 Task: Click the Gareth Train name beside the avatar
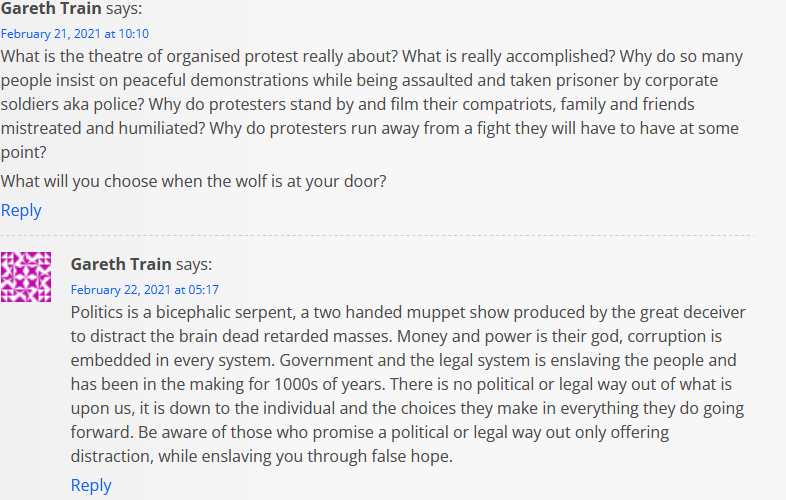121,264
